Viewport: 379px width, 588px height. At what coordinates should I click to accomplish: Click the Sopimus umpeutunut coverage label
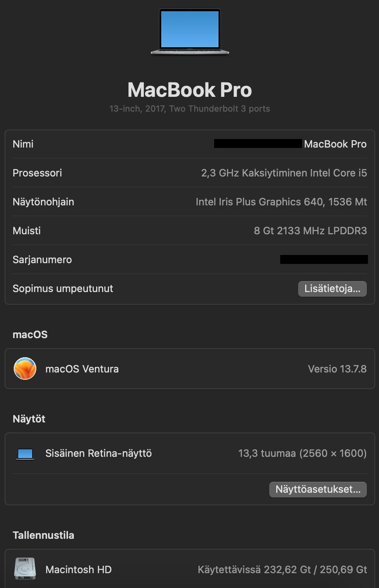(63, 288)
